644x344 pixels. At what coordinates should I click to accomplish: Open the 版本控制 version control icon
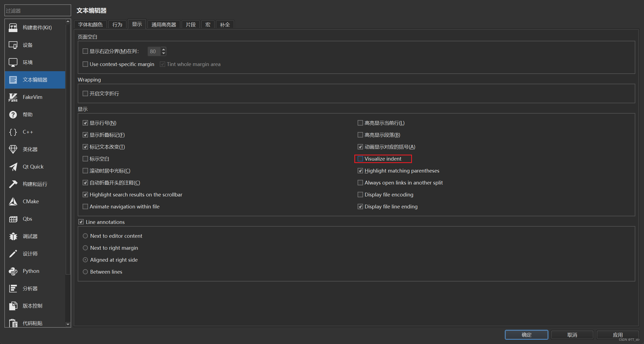tap(13, 306)
